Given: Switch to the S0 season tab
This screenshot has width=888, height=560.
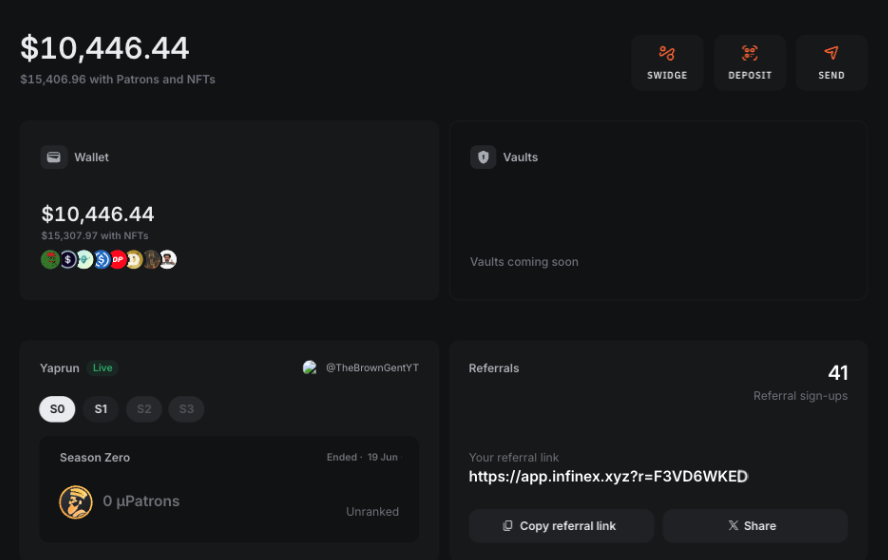Looking at the screenshot, I should click(57, 409).
